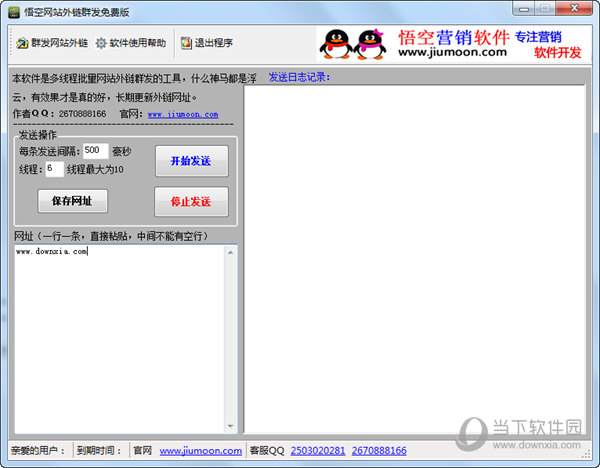Click inside the 网址 text area
Viewport: 600px width, 468px height.
tap(119, 339)
